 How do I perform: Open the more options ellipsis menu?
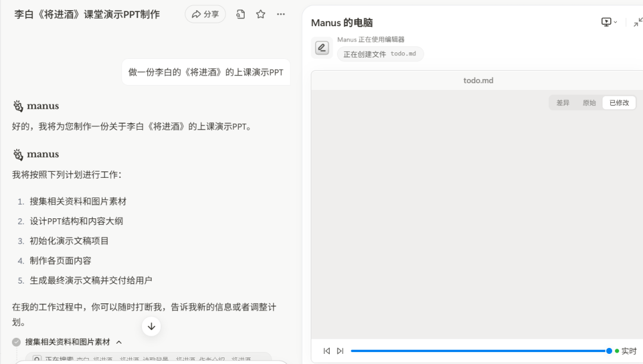pos(280,14)
